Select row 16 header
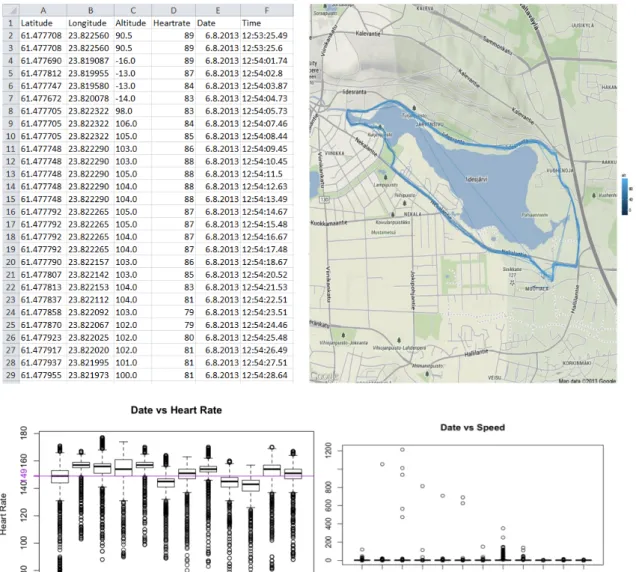This screenshot has height=572, width=636. pyautogui.click(x=11, y=212)
